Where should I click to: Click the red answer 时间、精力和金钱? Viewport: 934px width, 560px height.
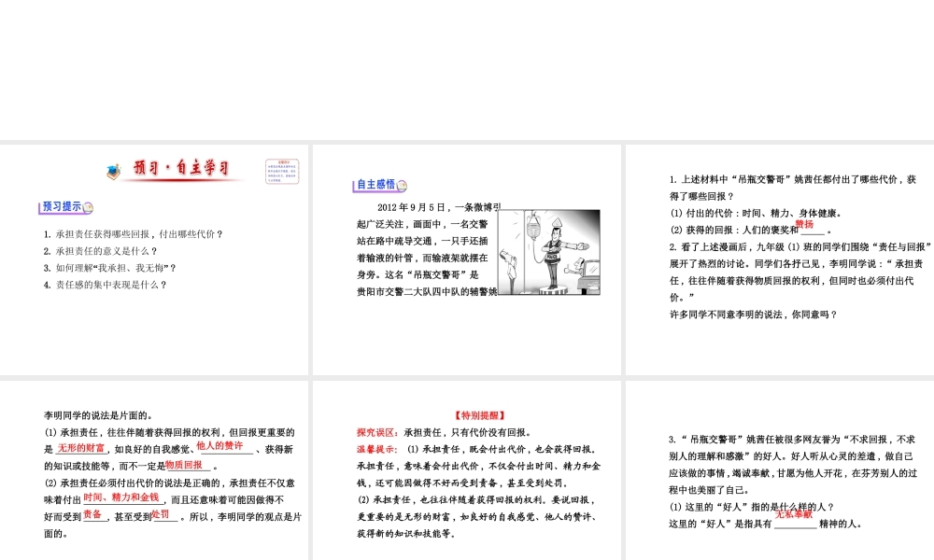coord(121,497)
